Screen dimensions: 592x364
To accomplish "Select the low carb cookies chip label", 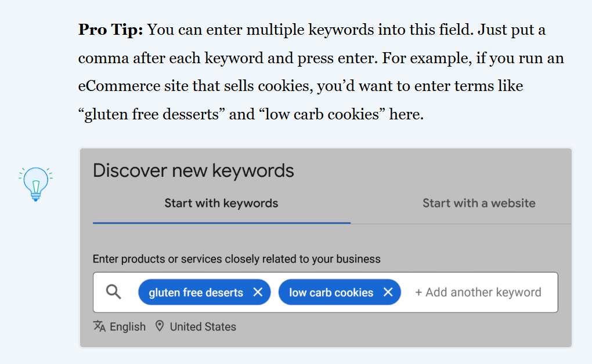I will (331, 292).
